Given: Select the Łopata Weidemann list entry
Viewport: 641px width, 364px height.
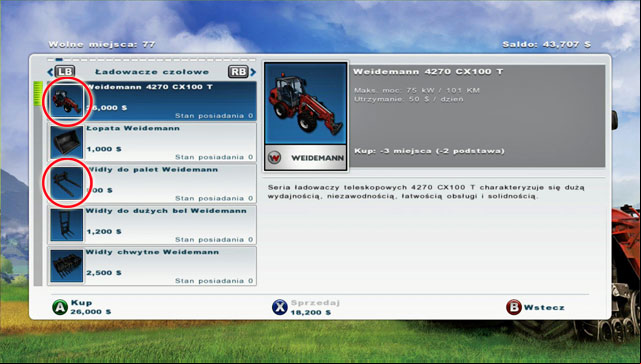Looking at the screenshot, I should tap(152, 142).
